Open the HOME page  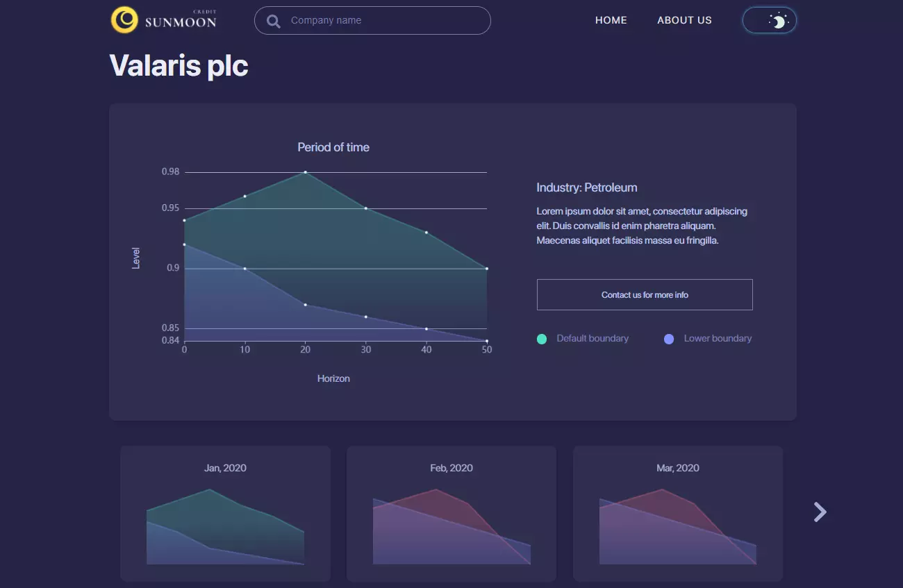pyautogui.click(x=611, y=20)
